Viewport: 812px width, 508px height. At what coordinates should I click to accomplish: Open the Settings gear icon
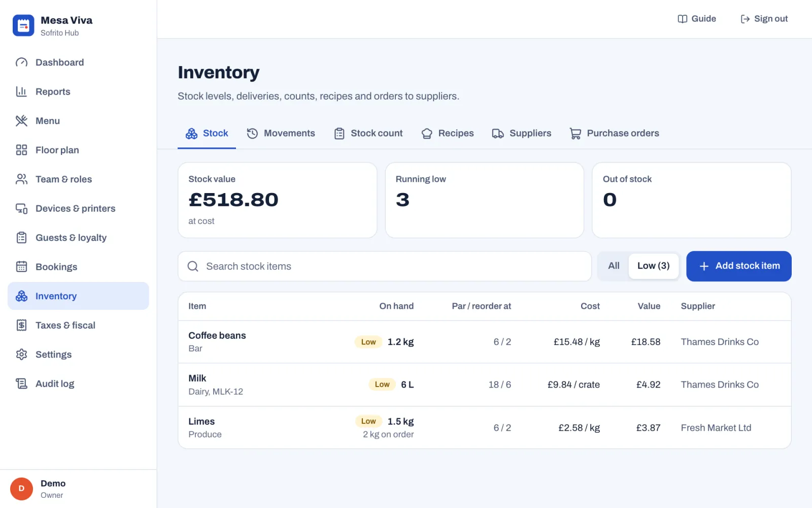click(x=21, y=355)
